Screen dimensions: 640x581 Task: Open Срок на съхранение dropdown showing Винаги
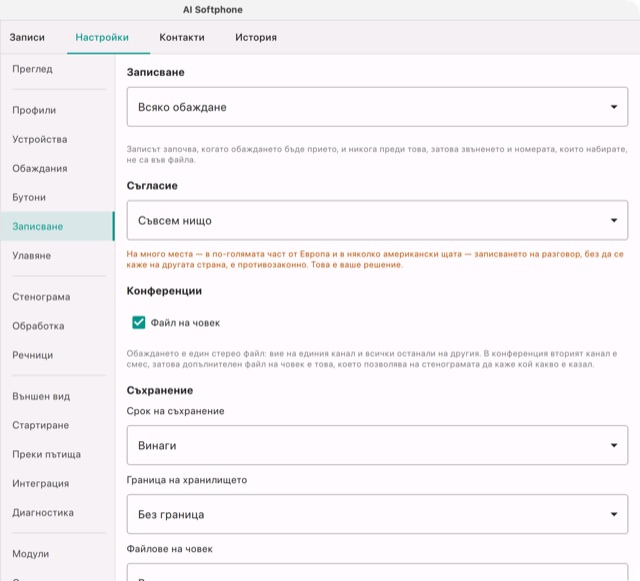[377, 445]
